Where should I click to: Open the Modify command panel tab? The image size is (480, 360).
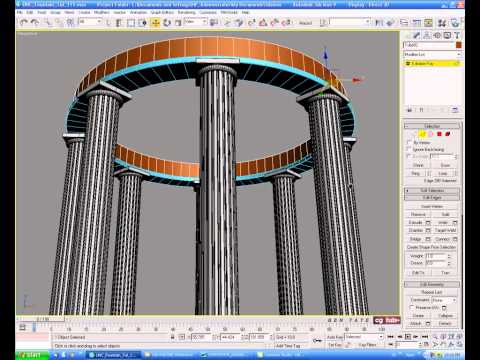tap(417, 35)
